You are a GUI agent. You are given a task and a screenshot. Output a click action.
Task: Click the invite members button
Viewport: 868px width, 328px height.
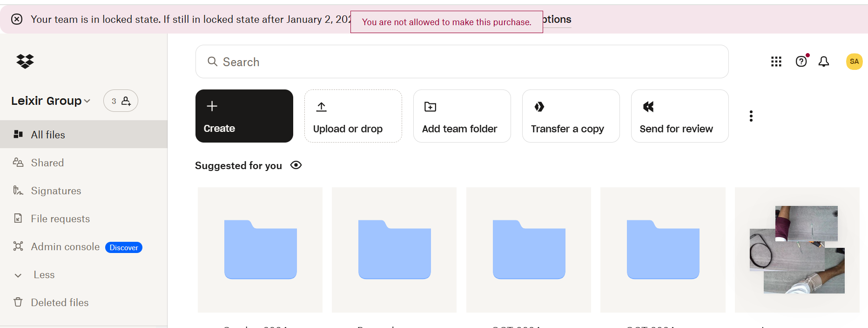click(121, 101)
